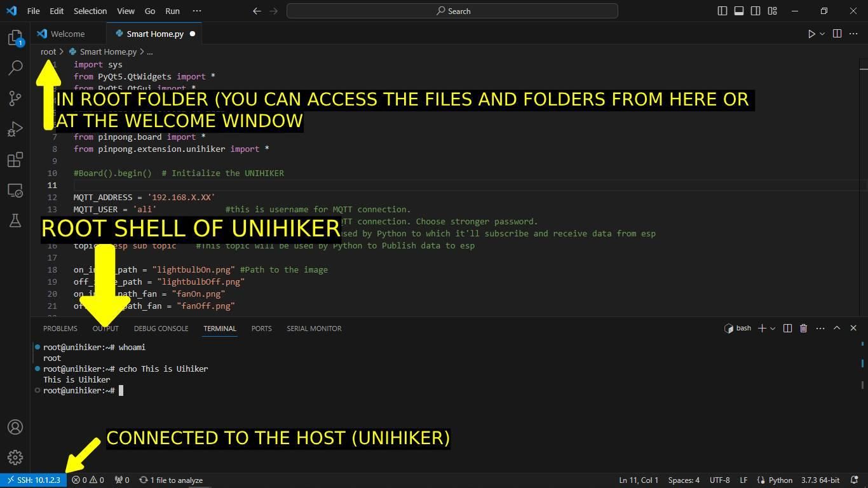Click the '1 file to analyze' status item
Screen dimensions: 868x488
(172, 480)
